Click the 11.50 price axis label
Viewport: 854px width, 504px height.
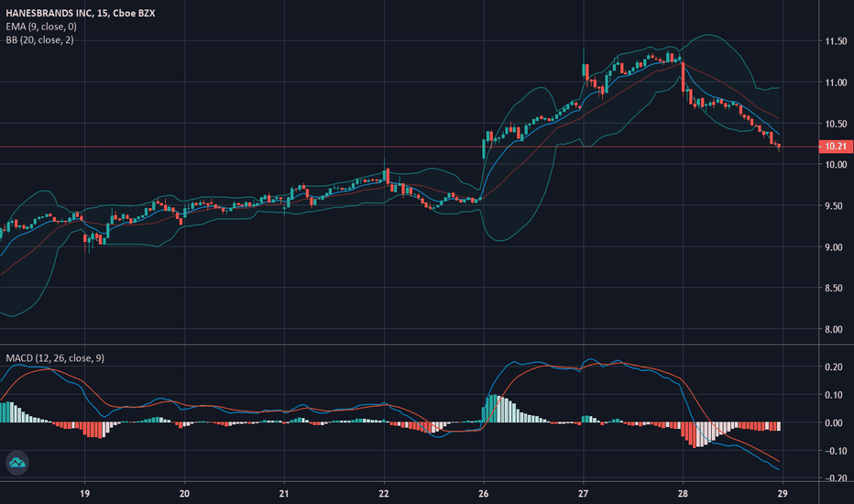836,41
